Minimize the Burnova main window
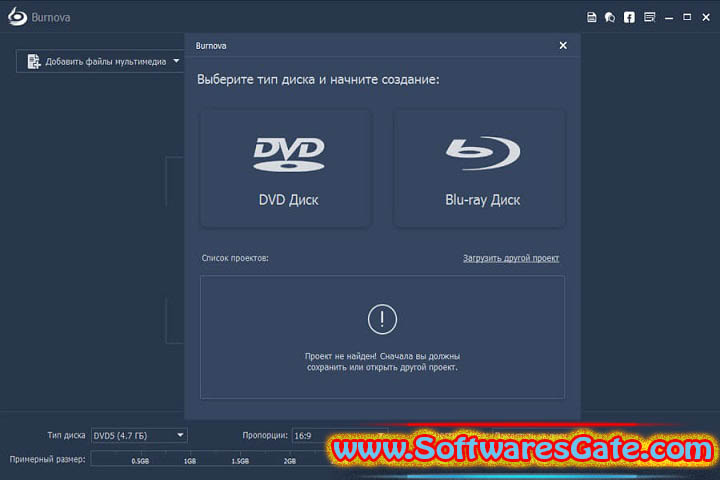This screenshot has height=480, width=720. (x=669, y=18)
